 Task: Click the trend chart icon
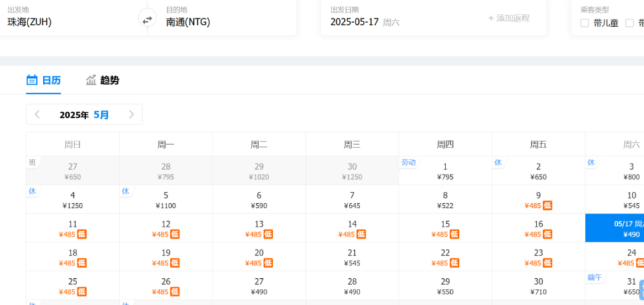[x=91, y=80]
